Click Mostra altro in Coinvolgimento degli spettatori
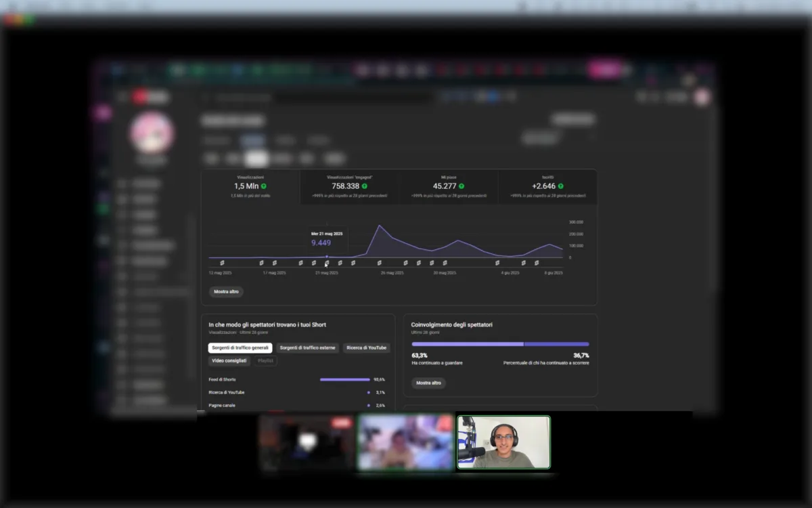This screenshot has height=508, width=812. point(428,383)
